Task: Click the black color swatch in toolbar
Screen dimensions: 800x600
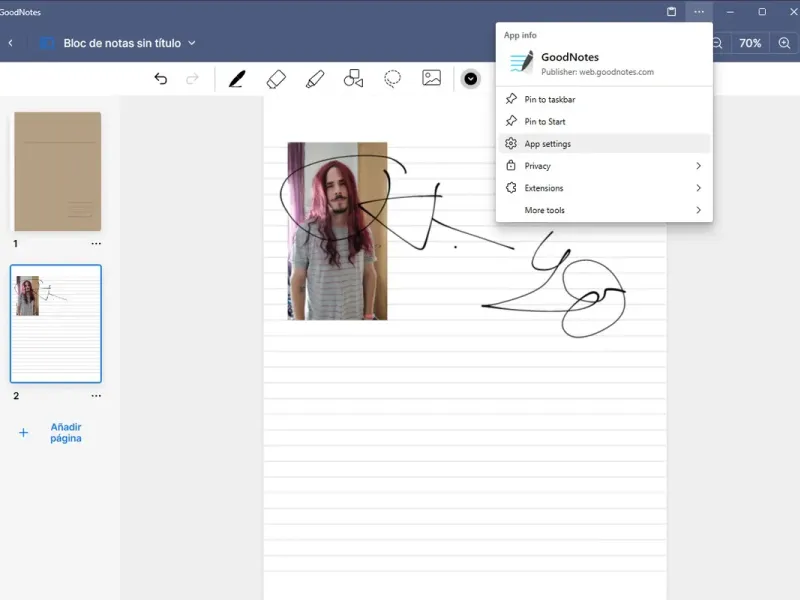Action: [471, 79]
